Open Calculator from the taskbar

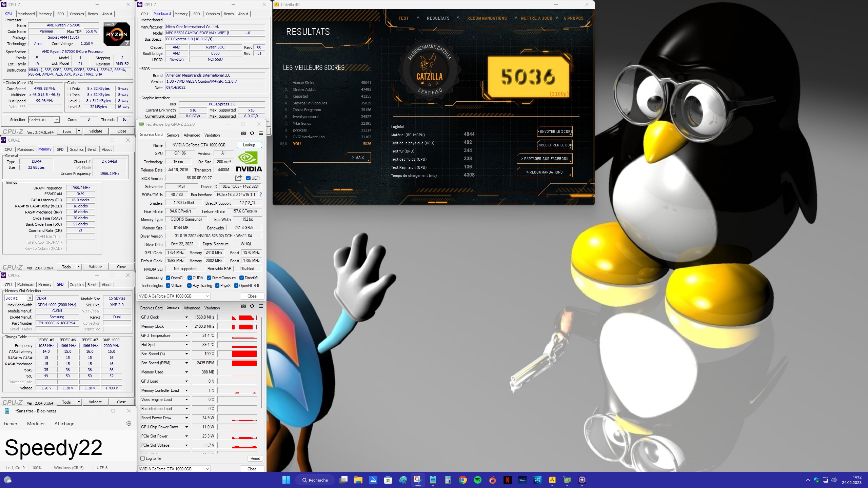coord(448,480)
